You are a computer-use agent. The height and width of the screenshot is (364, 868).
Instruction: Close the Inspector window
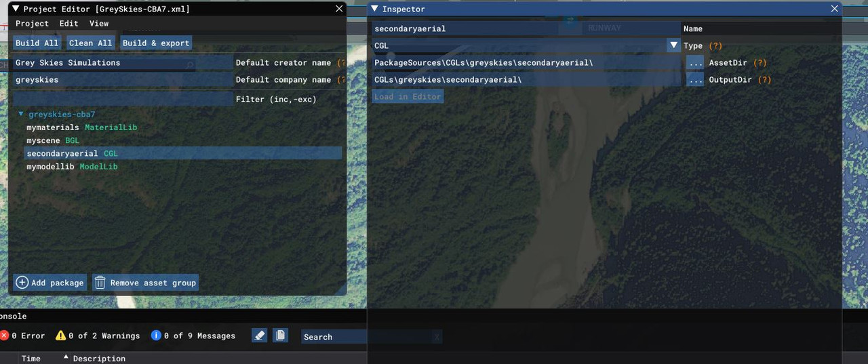pyautogui.click(x=835, y=9)
